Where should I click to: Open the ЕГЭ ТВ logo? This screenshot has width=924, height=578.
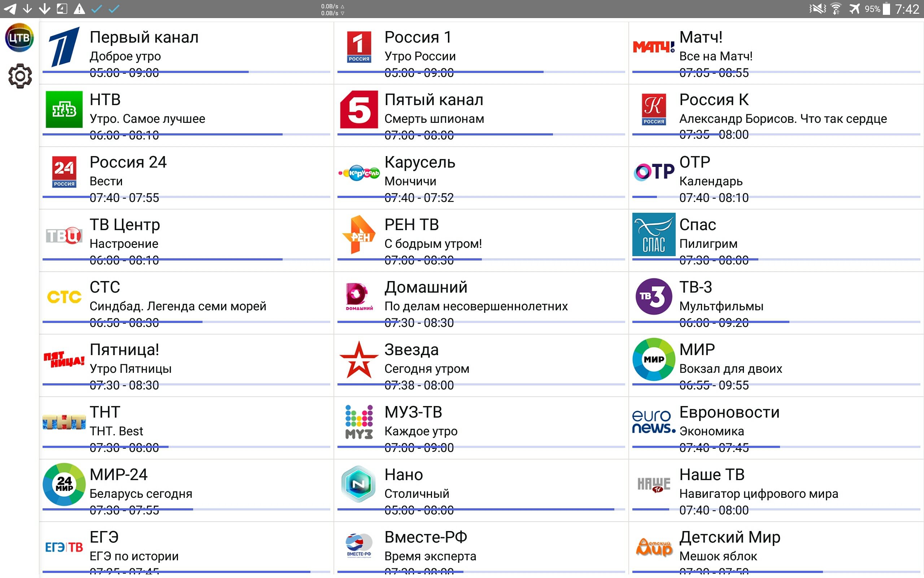tap(64, 547)
